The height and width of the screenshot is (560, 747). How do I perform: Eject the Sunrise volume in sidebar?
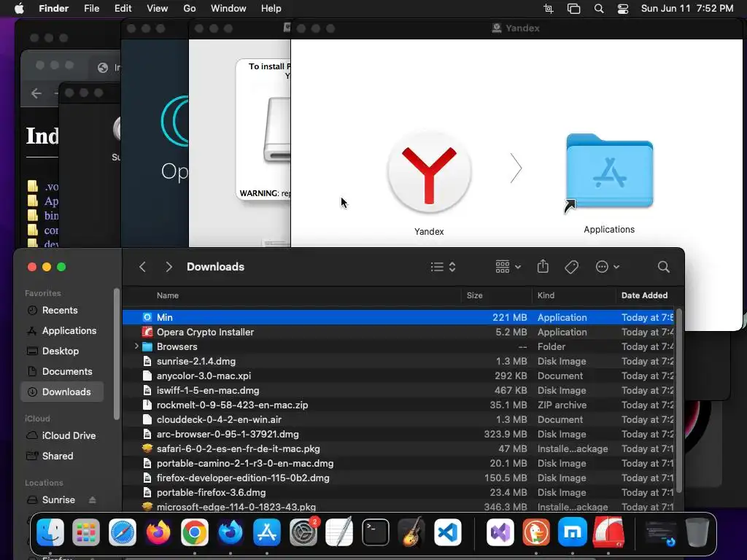point(93,499)
